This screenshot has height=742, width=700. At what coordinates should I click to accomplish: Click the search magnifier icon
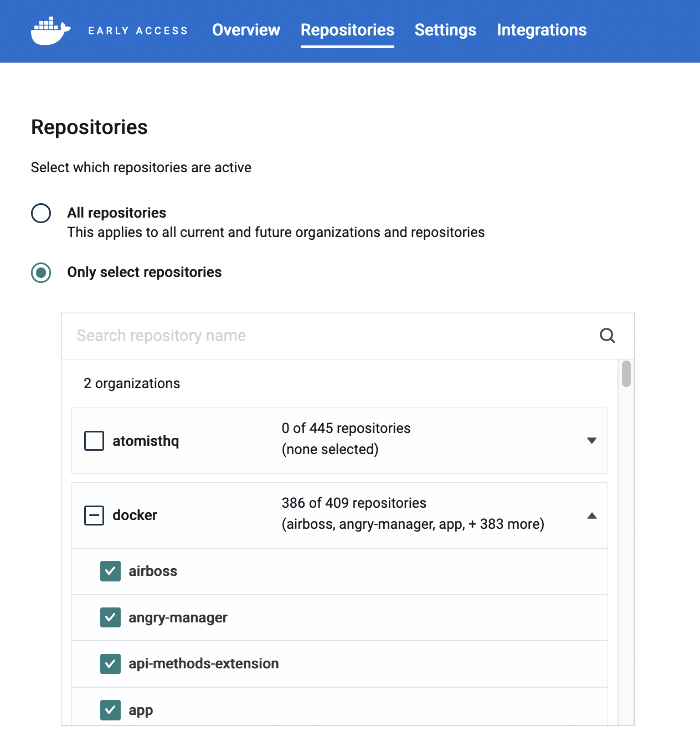coord(607,336)
